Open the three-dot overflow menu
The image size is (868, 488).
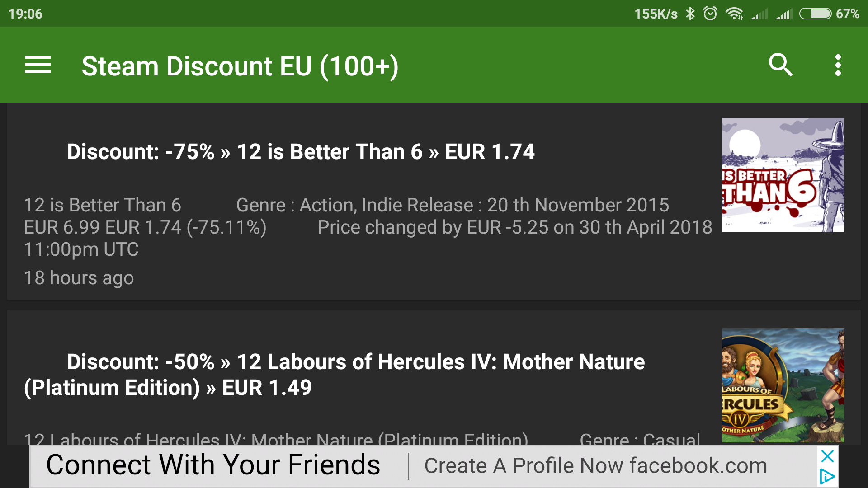point(838,66)
